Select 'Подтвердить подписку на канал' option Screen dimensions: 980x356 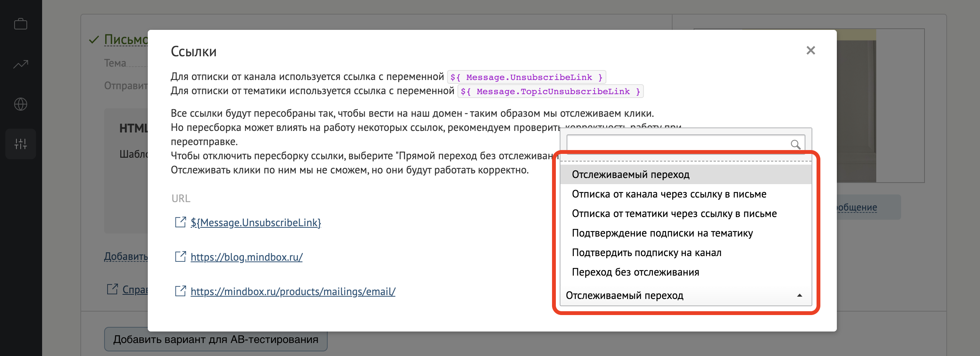pyautogui.click(x=686, y=253)
